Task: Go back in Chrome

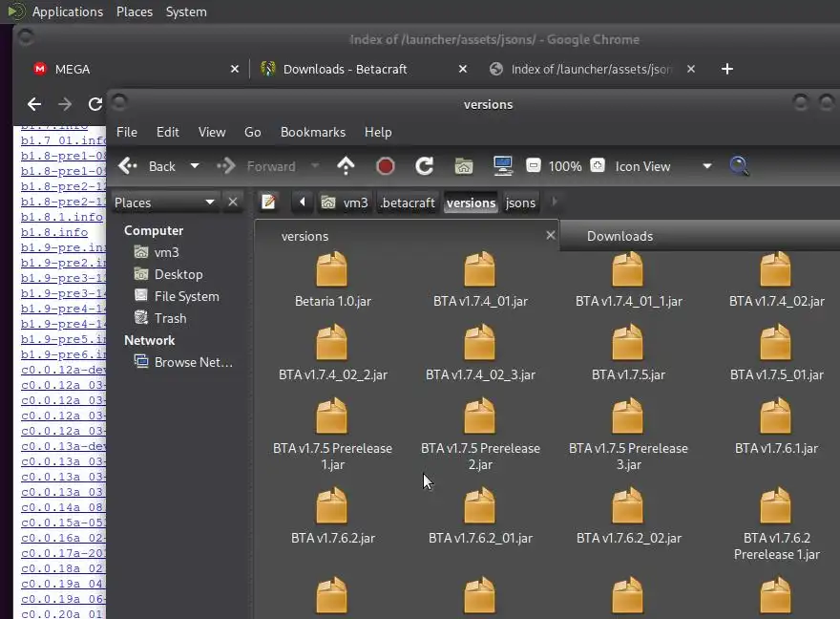Action: pos(34,104)
